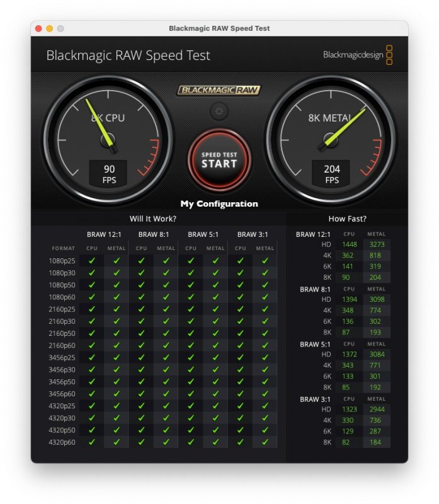Click the BRAW 12:1 column header in Will It Work
Screen dimensions: 439x504
tap(104, 234)
